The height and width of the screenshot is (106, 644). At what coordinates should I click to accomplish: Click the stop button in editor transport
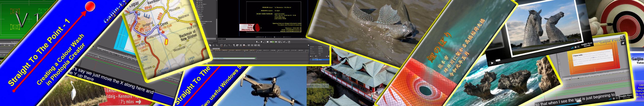pyautogui.click(x=267, y=42)
